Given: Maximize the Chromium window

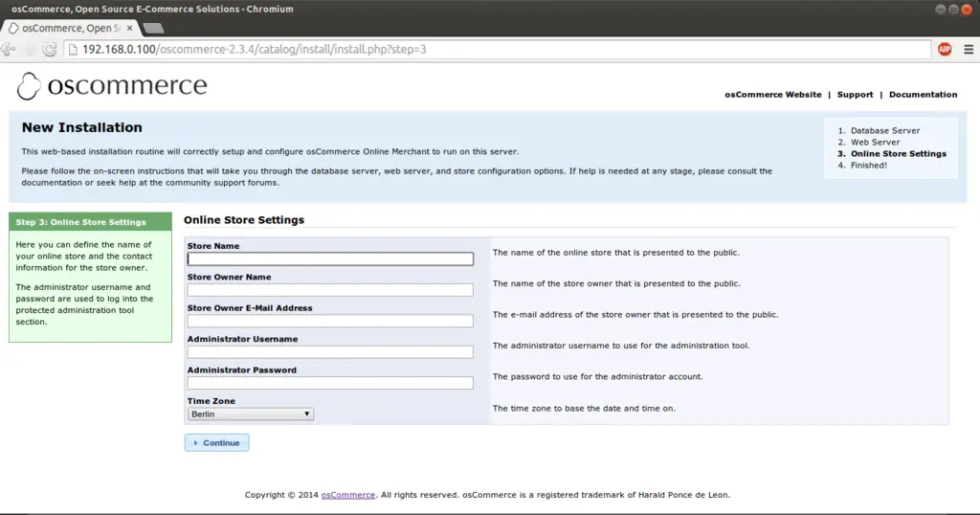Looking at the screenshot, I should point(953,10).
